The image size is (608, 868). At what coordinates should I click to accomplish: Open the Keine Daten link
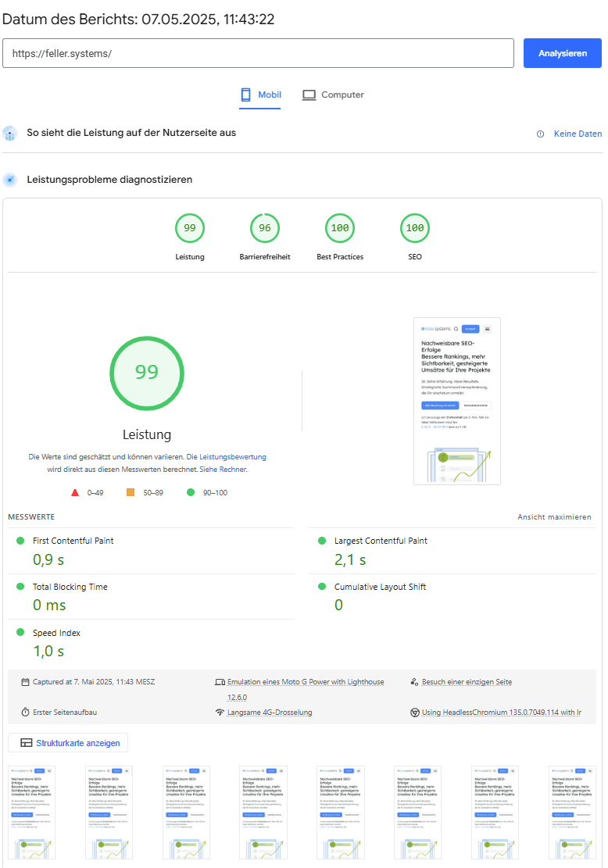pos(578,134)
